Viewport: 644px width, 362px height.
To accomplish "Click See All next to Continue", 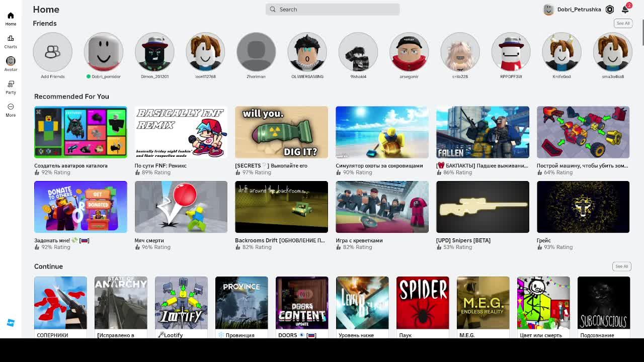I will tap(621, 266).
